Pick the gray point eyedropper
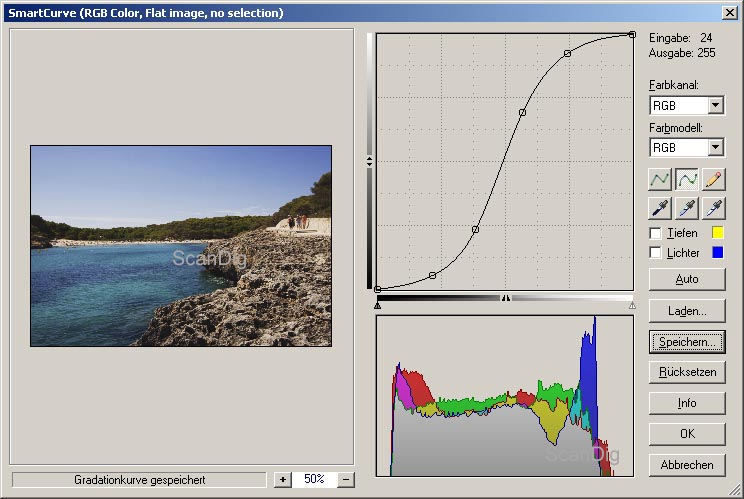This screenshot has height=499, width=744. (687, 207)
